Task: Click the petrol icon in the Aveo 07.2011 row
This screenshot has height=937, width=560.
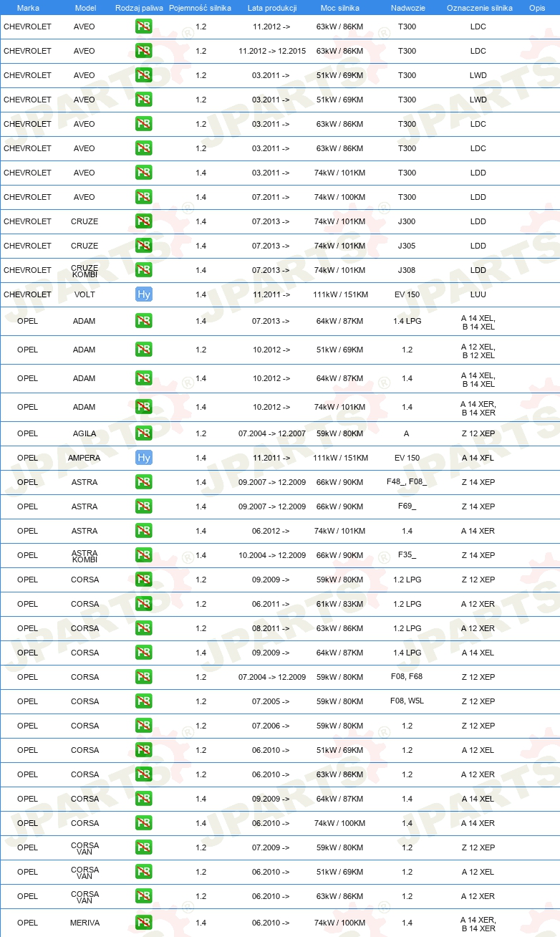Action: tap(144, 197)
